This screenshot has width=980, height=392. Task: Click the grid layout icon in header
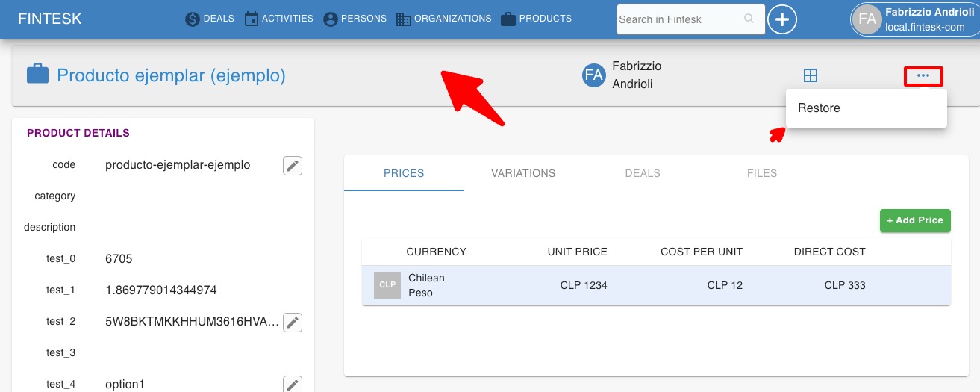(811, 75)
